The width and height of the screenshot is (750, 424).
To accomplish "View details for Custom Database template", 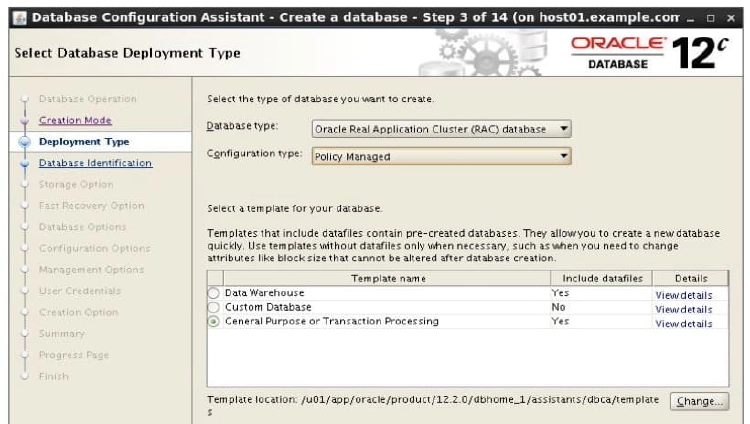I will pos(684,310).
